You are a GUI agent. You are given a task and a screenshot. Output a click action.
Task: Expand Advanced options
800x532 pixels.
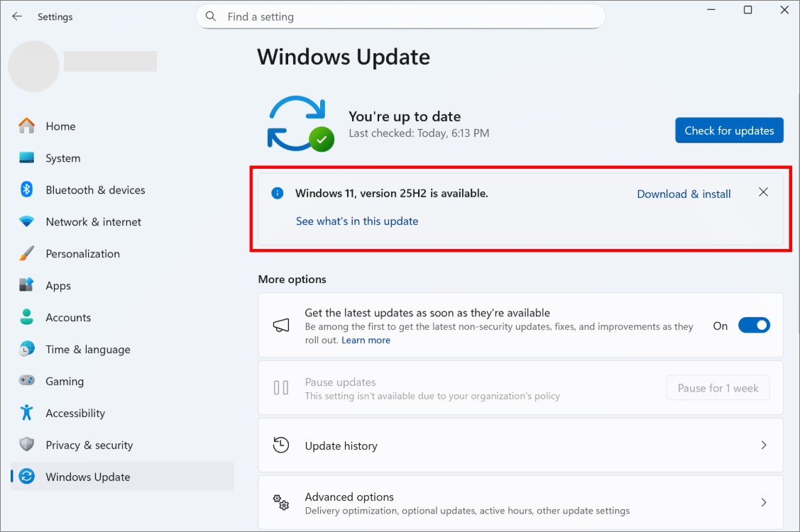(520, 502)
